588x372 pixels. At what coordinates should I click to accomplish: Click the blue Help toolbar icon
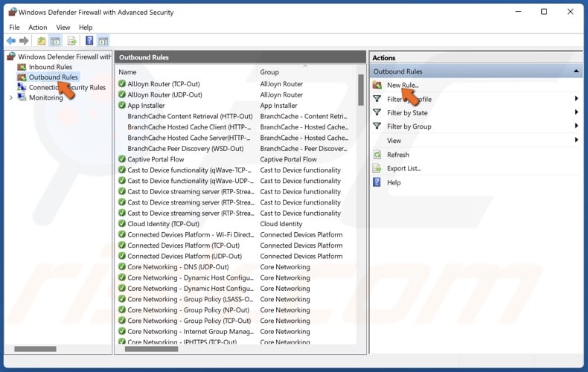[89, 40]
